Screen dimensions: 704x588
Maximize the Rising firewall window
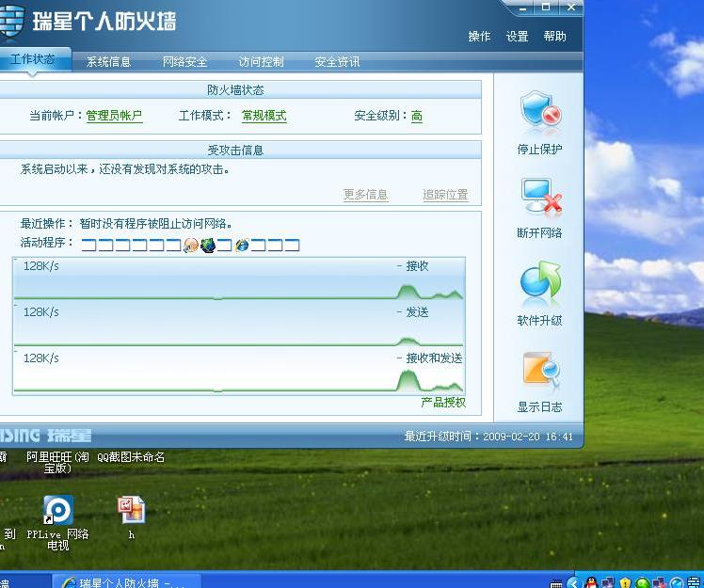click(546, 8)
